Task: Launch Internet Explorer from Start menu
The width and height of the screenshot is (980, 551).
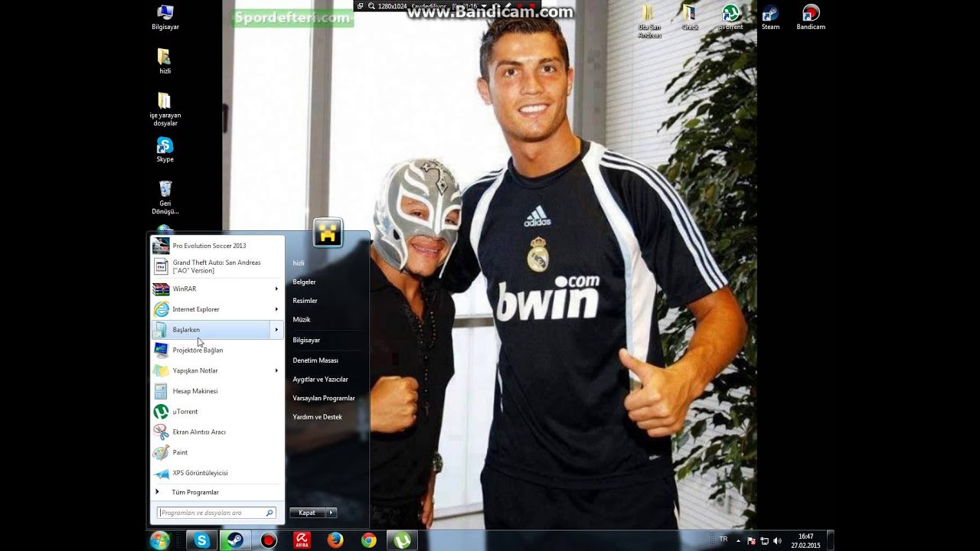Action: [x=217, y=309]
